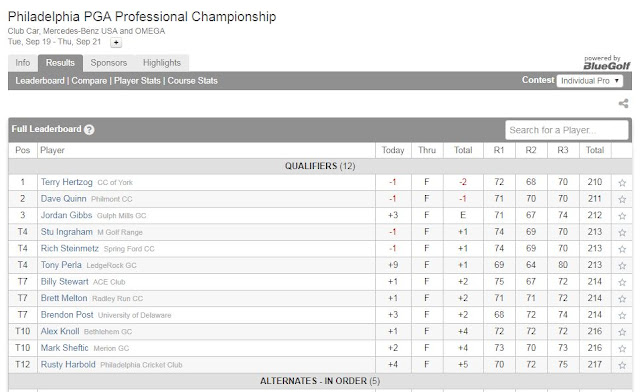This screenshot has height=392, width=640.
Task: Switch to the Sponsors tab
Action: click(109, 63)
